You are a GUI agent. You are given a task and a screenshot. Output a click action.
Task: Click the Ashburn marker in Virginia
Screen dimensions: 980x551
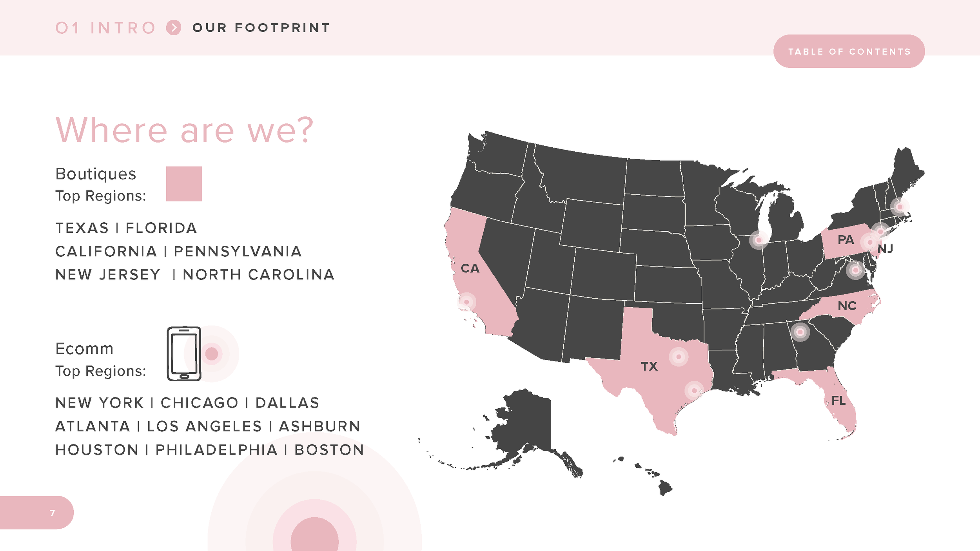855,270
